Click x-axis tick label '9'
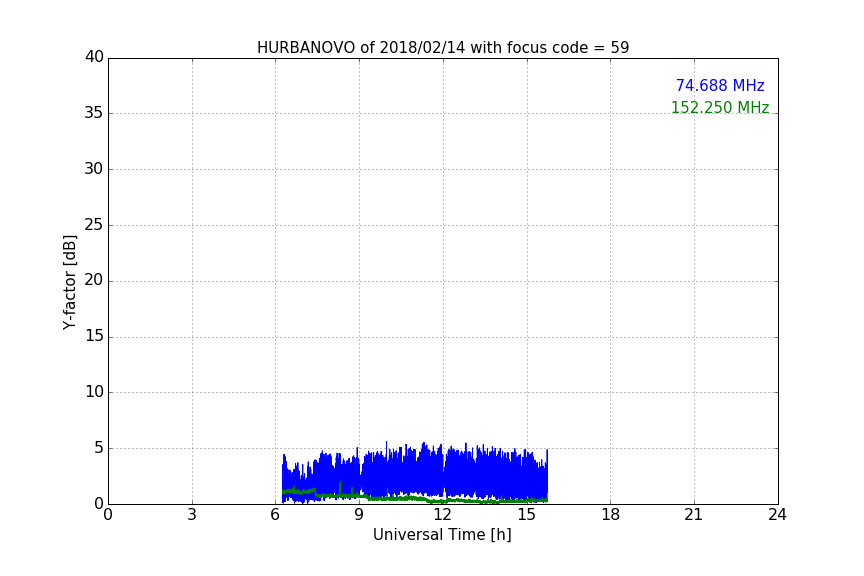The width and height of the screenshot is (864, 576). click(x=359, y=515)
